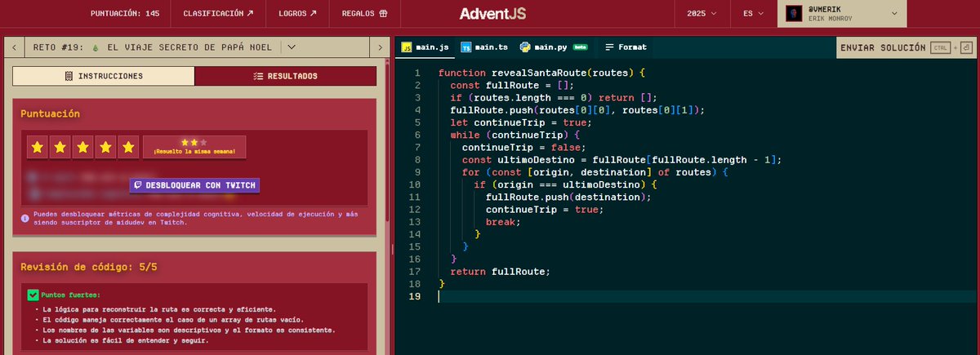Click Desbloquear con Twitch button

point(194,185)
